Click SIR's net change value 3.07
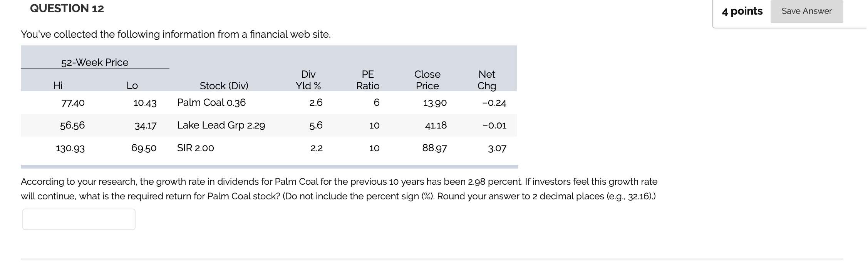This screenshot has height=264, width=868. tap(497, 148)
